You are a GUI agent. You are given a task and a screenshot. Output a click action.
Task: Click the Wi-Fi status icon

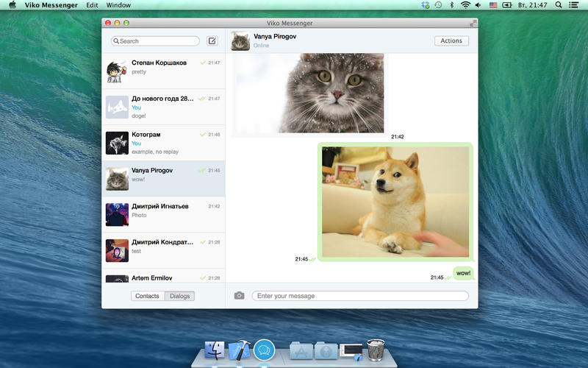465,5
